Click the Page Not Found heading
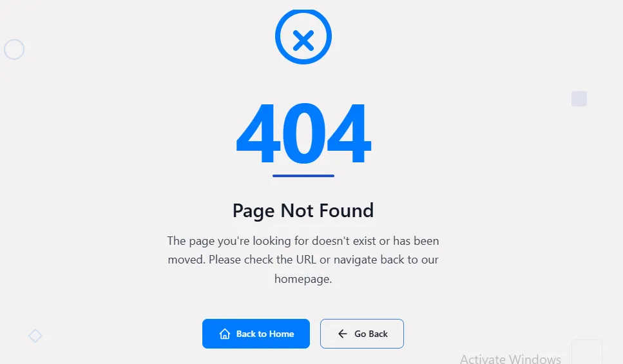This screenshot has height=364, width=623. 303,211
